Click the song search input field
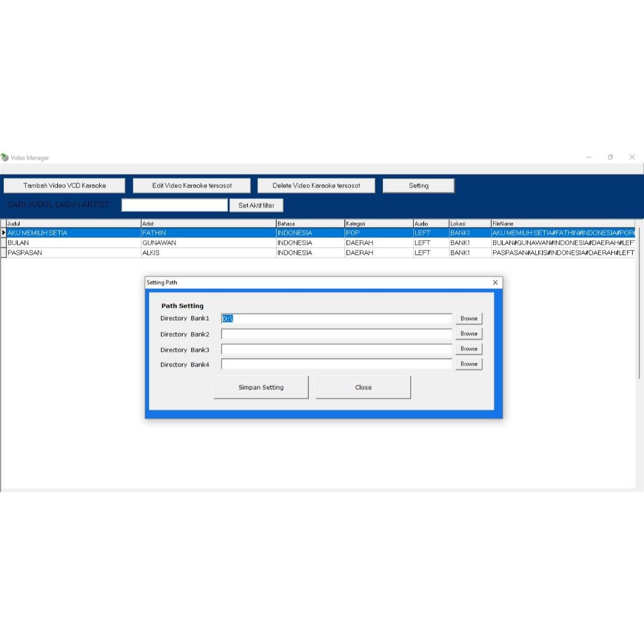 pyautogui.click(x=175, y=205)
